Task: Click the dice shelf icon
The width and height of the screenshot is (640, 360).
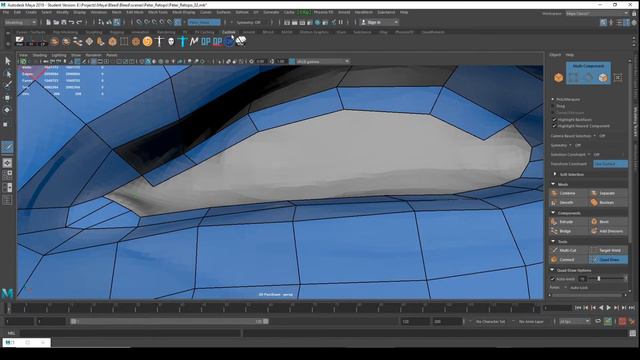Action: [x=241, y=41]
